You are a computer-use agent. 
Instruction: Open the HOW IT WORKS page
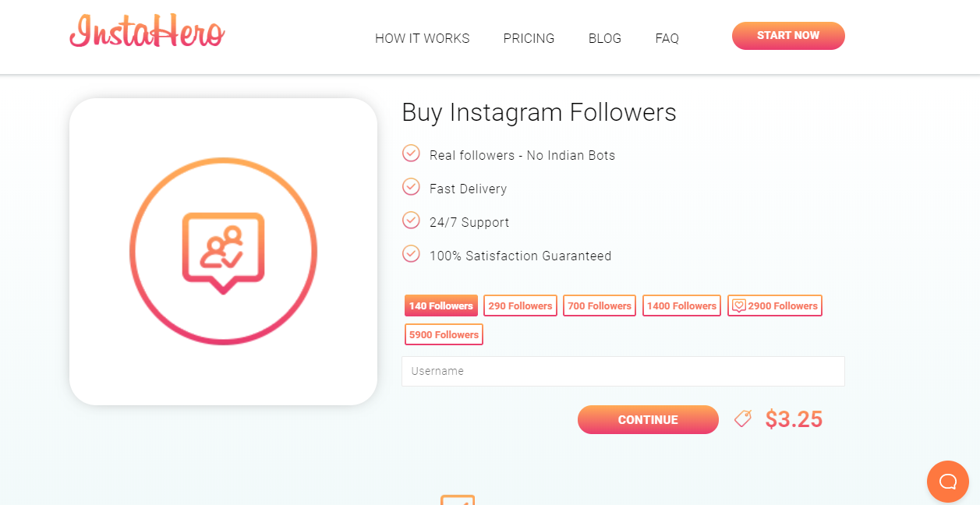tap(422, 38)
